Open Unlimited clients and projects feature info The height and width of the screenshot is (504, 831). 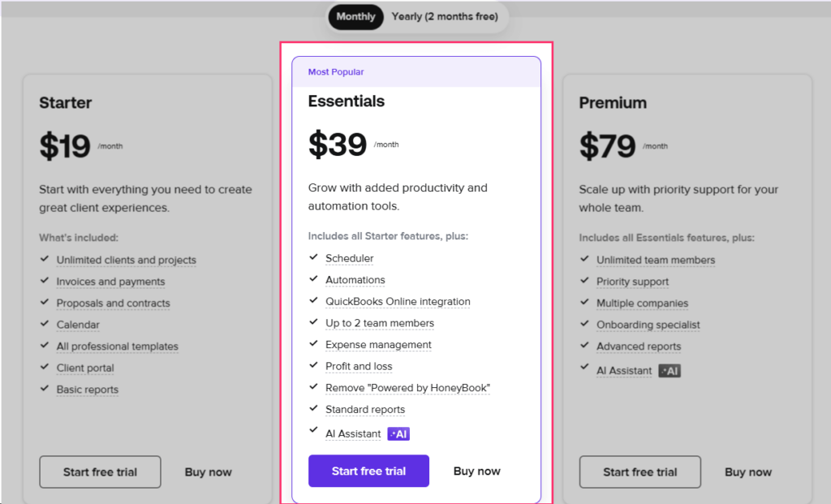(x=126, y=261)
